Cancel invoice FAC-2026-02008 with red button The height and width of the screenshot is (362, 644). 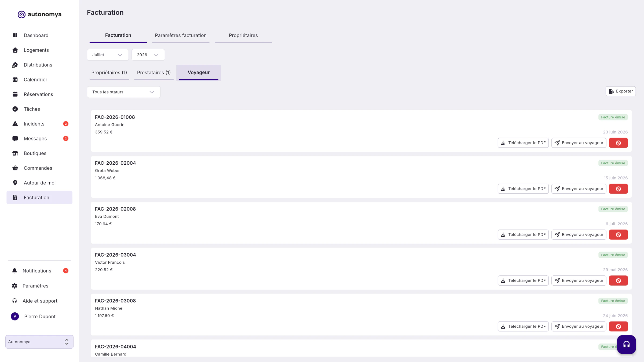click(618, 235)
